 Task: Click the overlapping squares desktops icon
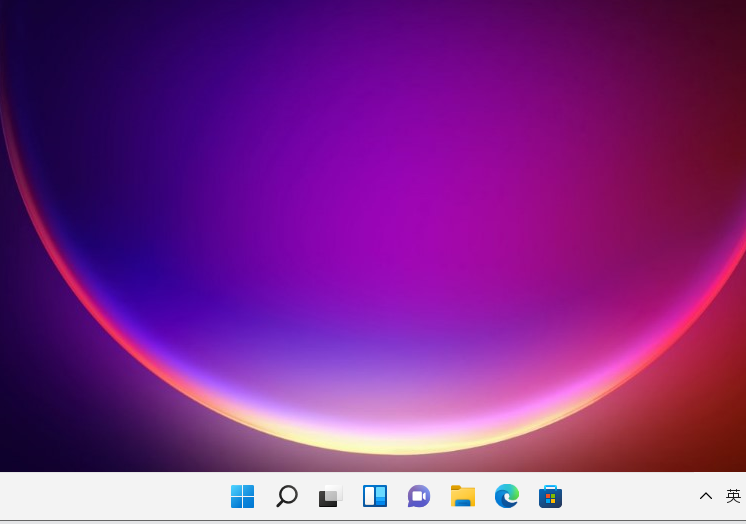tap(330, 496)
